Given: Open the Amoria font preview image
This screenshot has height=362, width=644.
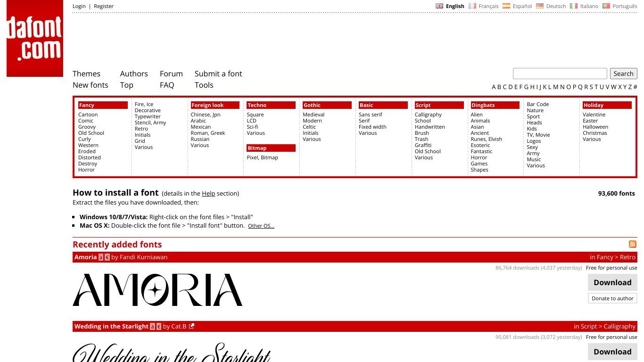Looking at the screenshot, I should tap(157, 290).
